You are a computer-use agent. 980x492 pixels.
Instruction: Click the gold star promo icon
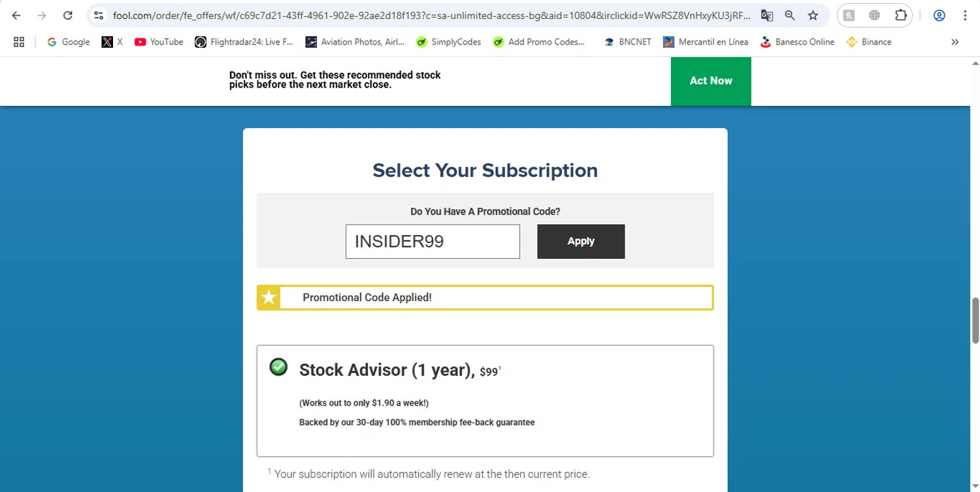pos(269,298)
